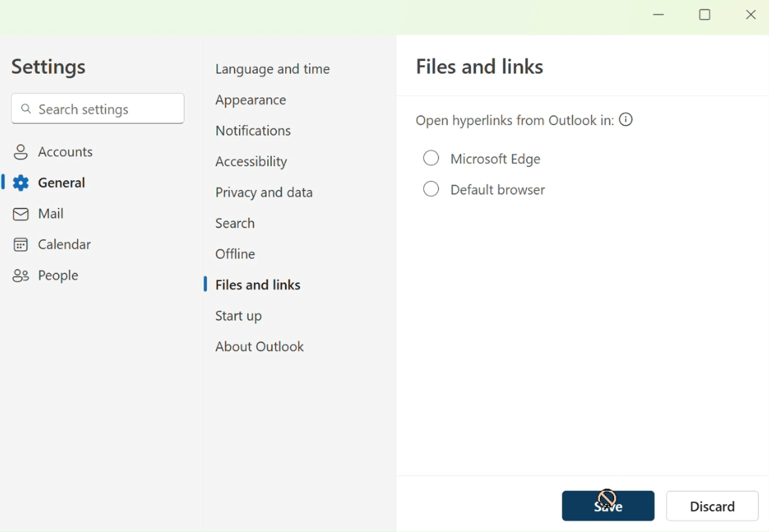
Task: Click the General gear icon
Action: tap(20, 182)
